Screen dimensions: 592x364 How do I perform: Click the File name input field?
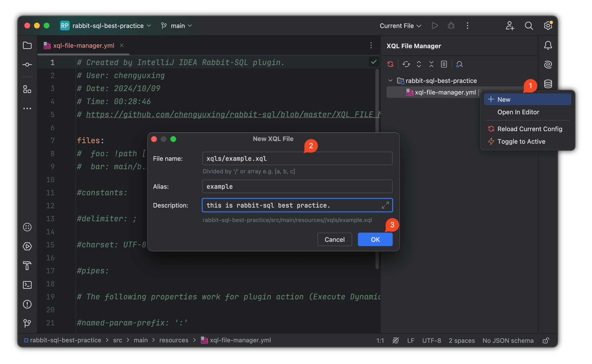[297, 158]
